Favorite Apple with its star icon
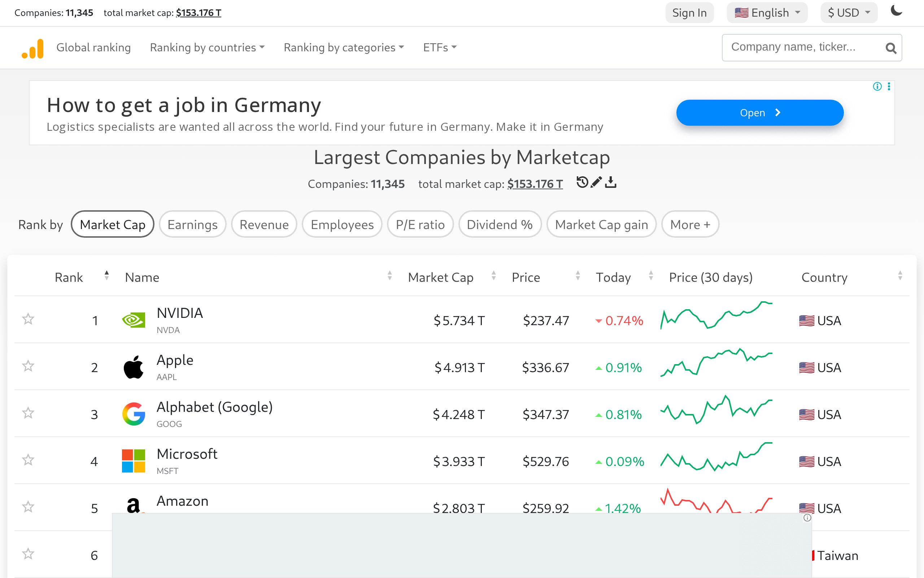Screen dimensions: 924x578 28,366
